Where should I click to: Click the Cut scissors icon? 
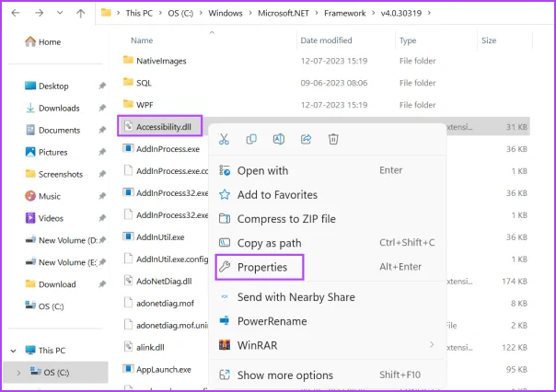[x=224, y=139]
